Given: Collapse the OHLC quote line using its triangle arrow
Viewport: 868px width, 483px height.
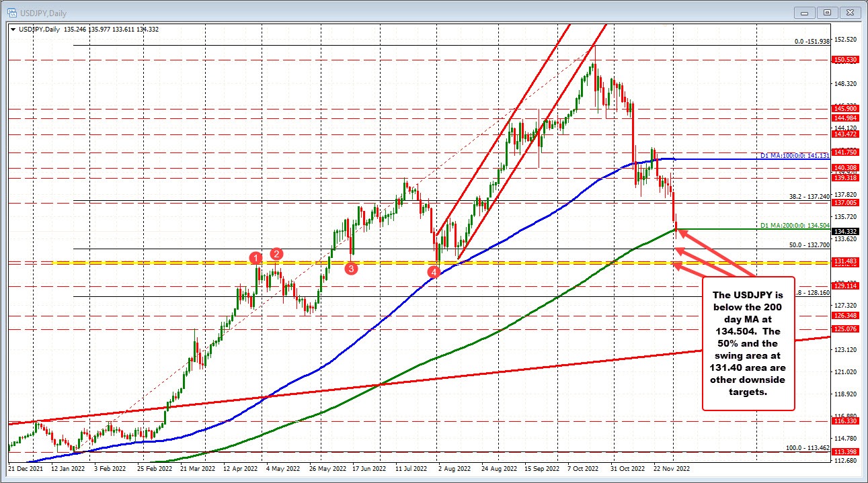Looking at the screenshot, I should click(11, 29).
